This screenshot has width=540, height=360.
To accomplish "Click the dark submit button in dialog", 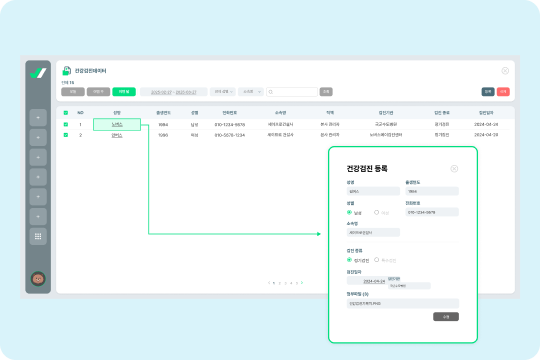I will point(446,317).
